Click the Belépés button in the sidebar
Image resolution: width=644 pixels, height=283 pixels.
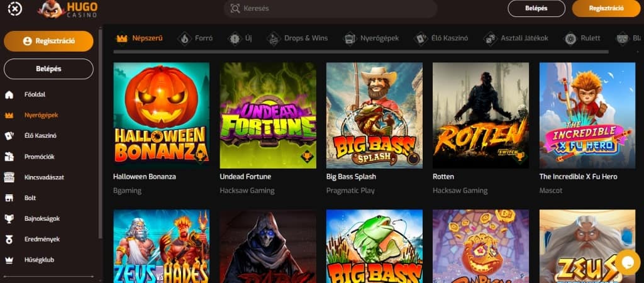point(48,69)
